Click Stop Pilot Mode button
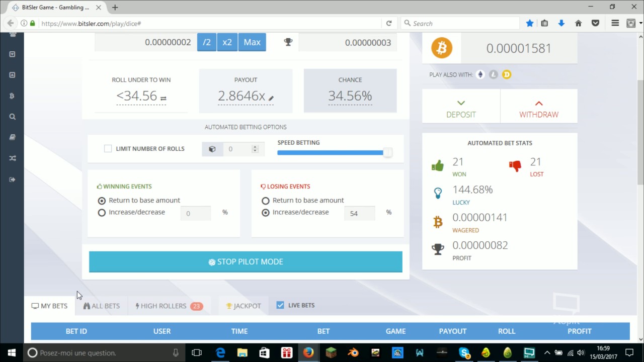This screenshot has height=362, width=644. pos(246,262)
